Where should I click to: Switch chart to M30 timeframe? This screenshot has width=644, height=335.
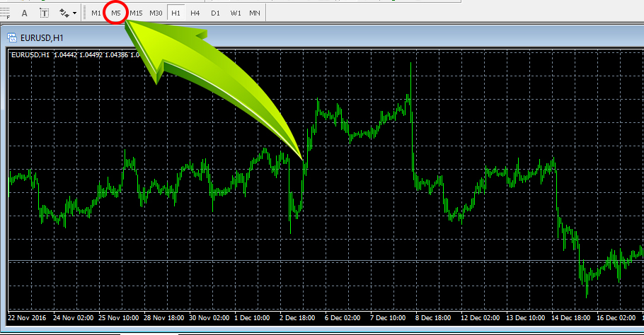click(156, 13)
